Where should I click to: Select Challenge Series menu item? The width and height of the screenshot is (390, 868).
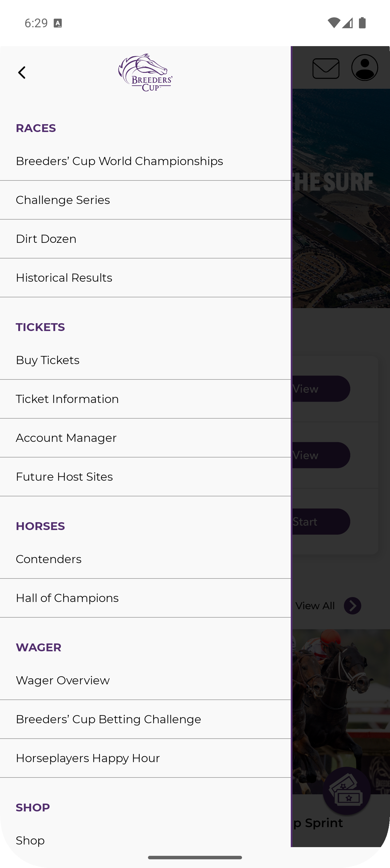pos(63,200)
